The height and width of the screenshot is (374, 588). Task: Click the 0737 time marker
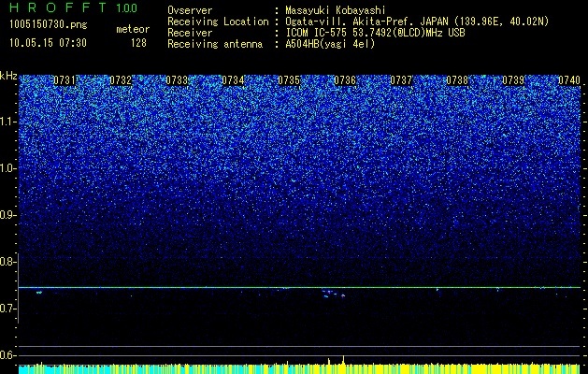(401, 80)
